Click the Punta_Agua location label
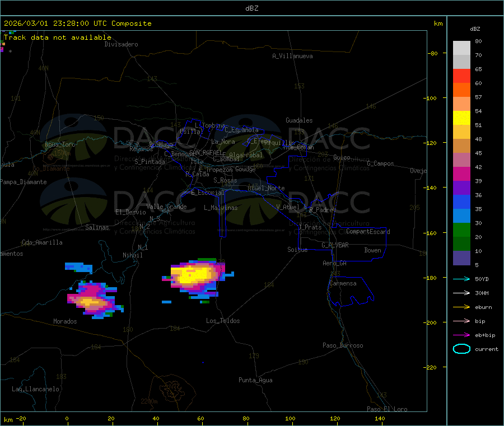This screenshot has height=426, width=504. coord(255,380)
